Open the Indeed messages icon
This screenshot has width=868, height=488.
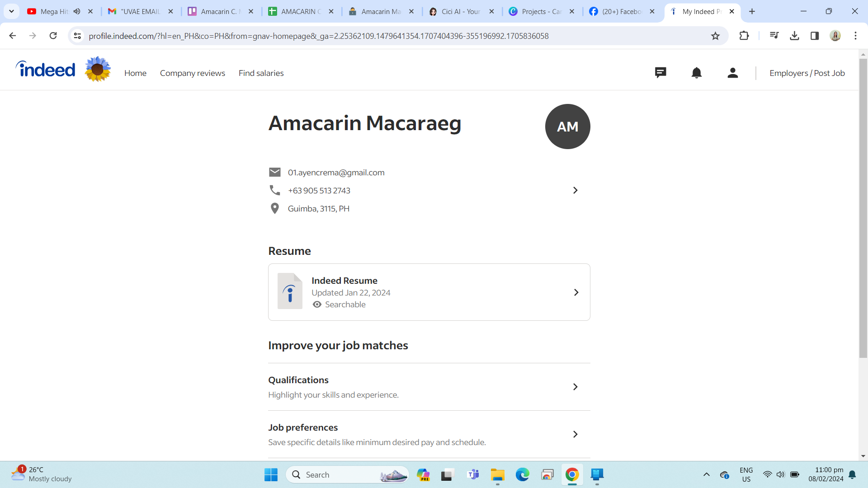(660, 73)
